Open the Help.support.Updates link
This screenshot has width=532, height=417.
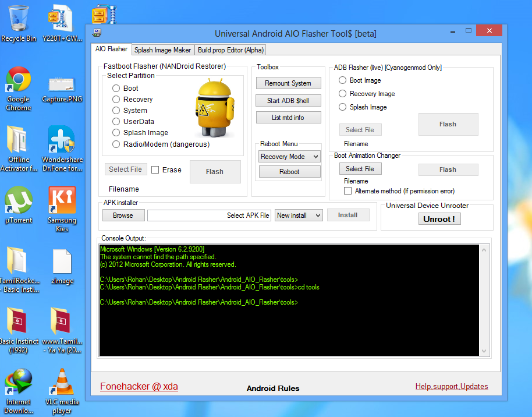pyautogui.click(x=452, y=387)
